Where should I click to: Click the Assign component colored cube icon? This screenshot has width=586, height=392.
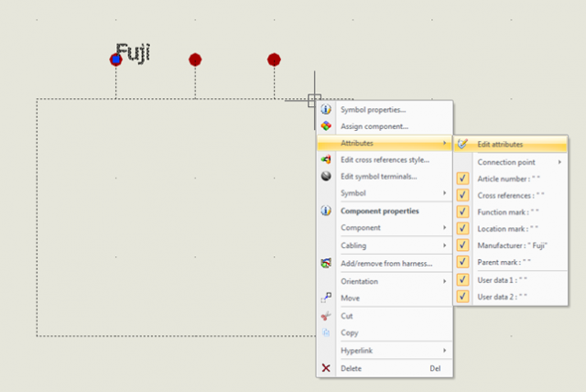point(326,125)
